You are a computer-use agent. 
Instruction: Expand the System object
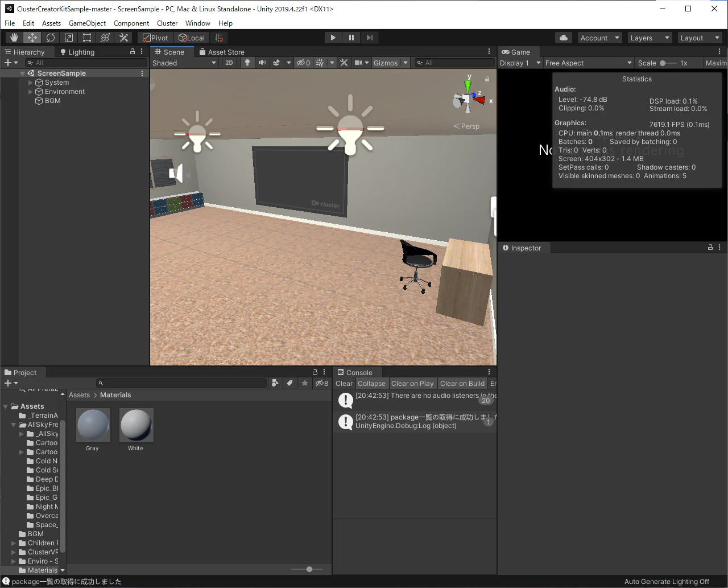31,83
